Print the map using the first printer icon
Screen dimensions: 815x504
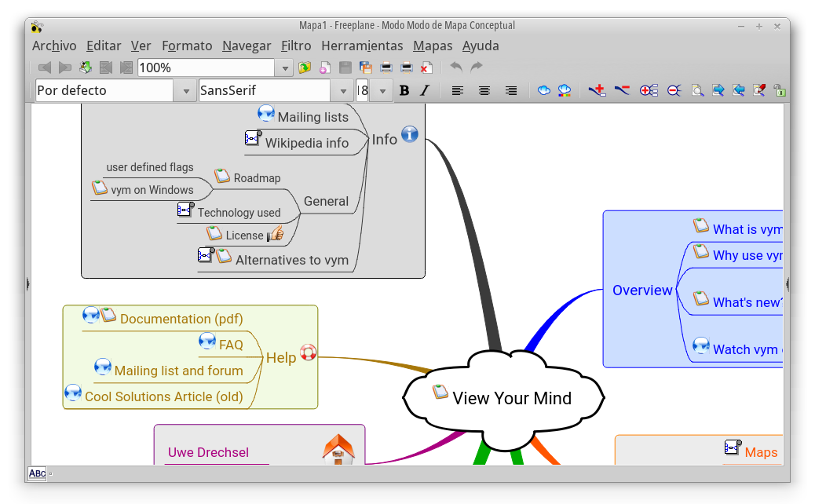(386, 68)
